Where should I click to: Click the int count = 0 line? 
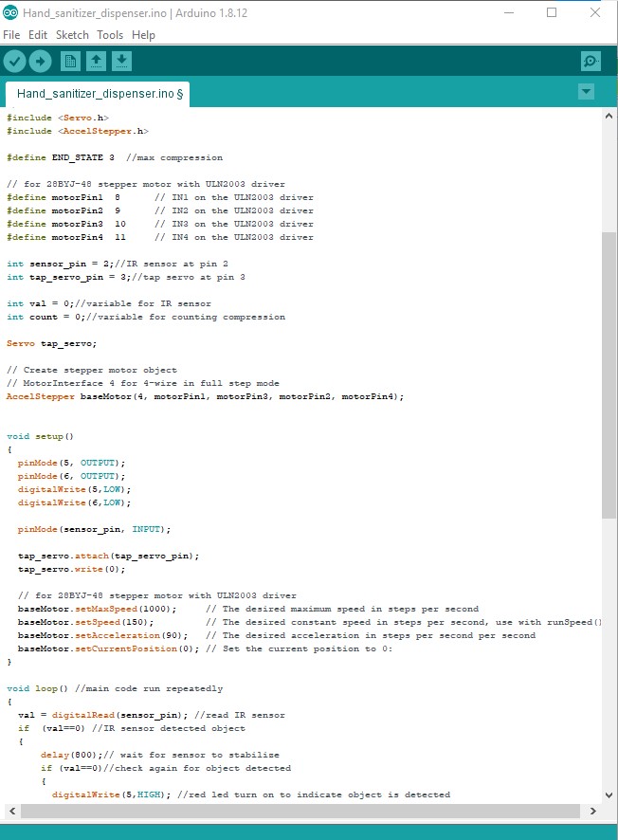tap(146, 317)
